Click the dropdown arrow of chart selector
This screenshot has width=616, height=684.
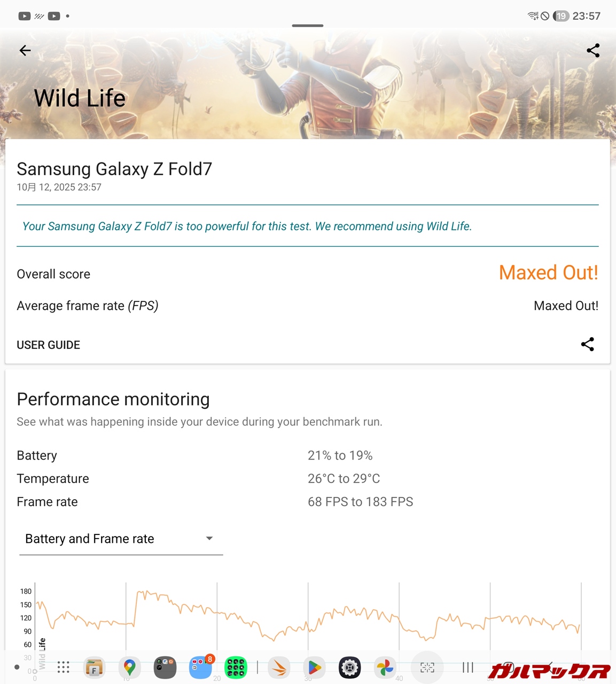tap(209, 539)
